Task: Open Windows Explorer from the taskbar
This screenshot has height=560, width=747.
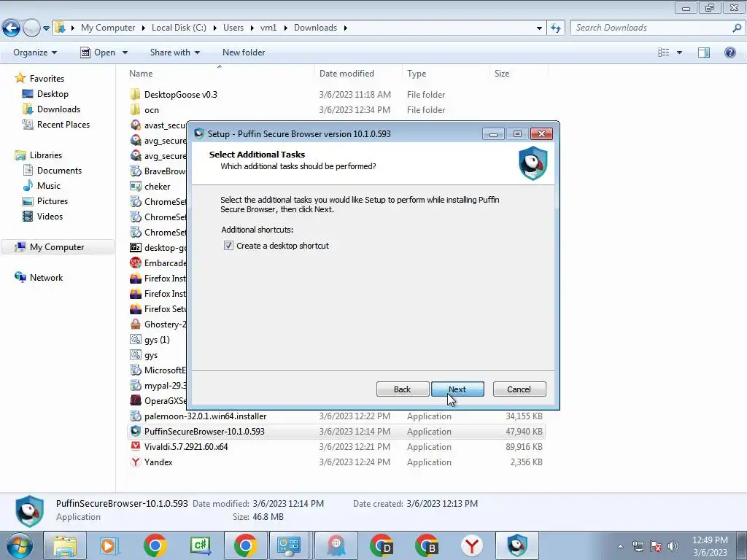Action: tap(65, 545)
